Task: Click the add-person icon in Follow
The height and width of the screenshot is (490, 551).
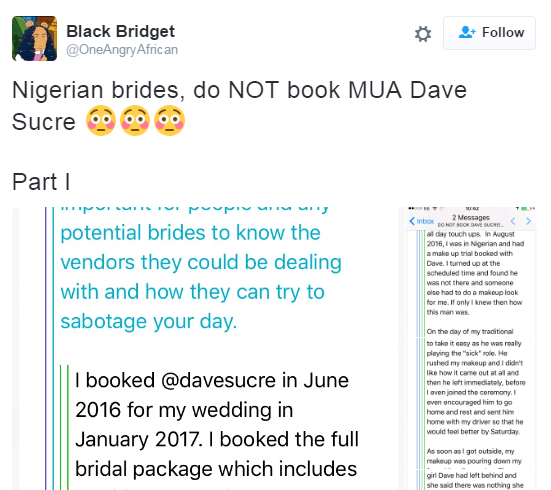Action: pos(467,32)
